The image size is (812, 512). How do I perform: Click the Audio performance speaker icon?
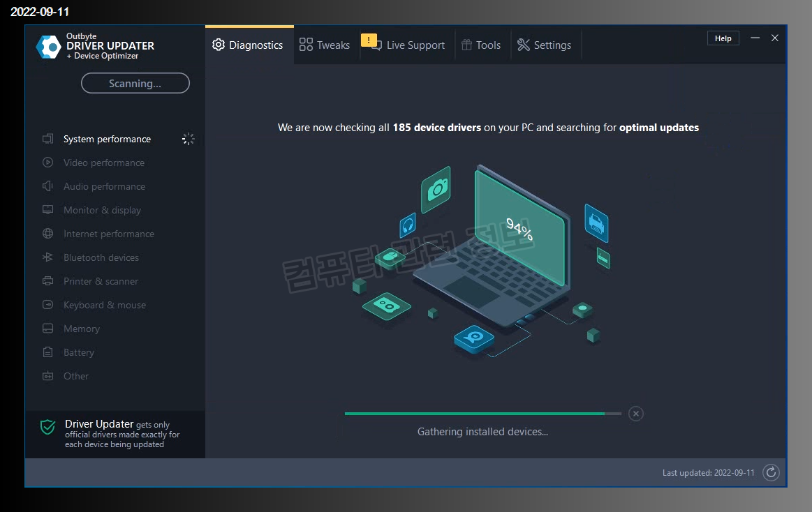coord(47,186)
